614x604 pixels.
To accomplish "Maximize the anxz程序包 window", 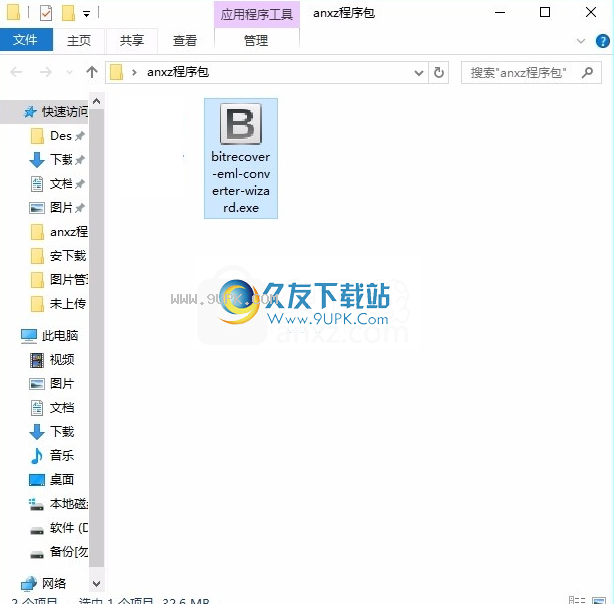I will click(x=545, y=13).
